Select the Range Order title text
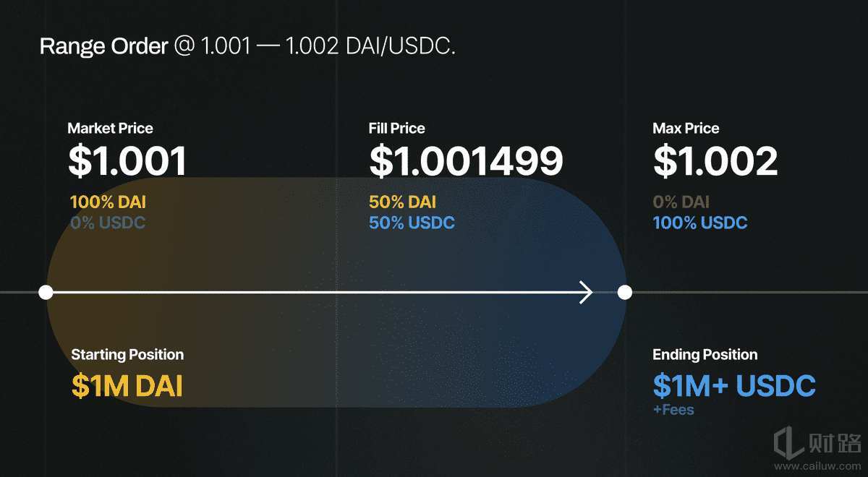This screenshot has width=868, height=477. [247, 46]
